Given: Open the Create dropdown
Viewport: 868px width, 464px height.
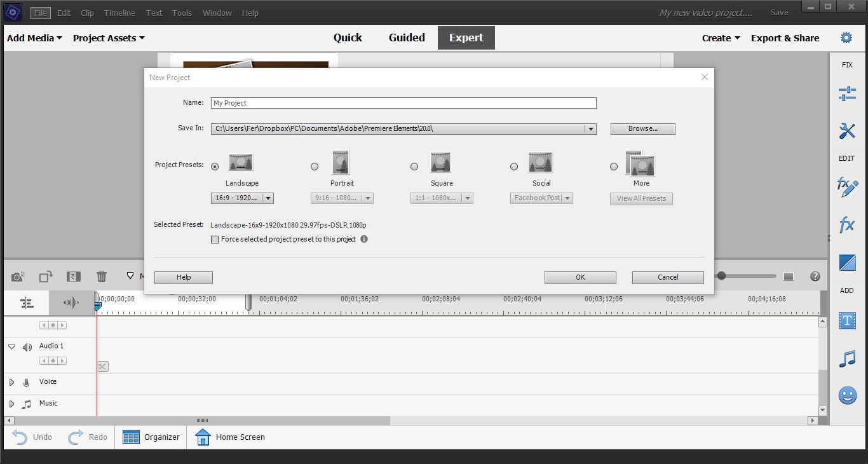Looking at the screenshot, I should pos(721,38).
